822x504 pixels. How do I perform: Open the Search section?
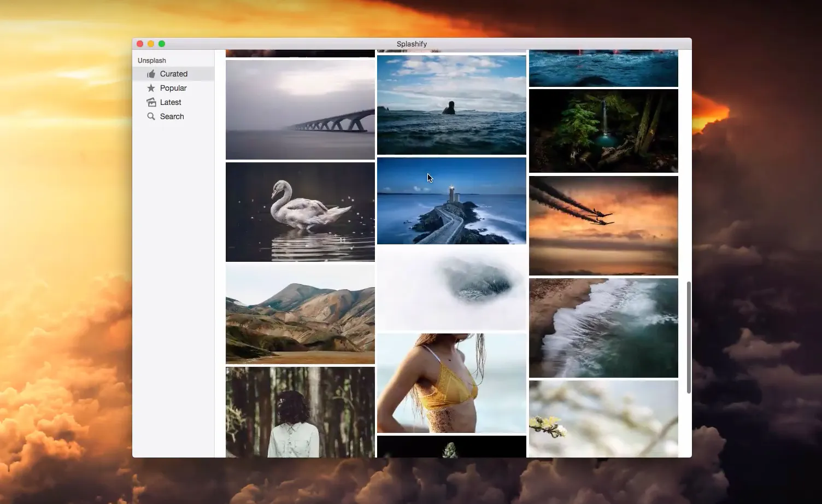point(173,116)
